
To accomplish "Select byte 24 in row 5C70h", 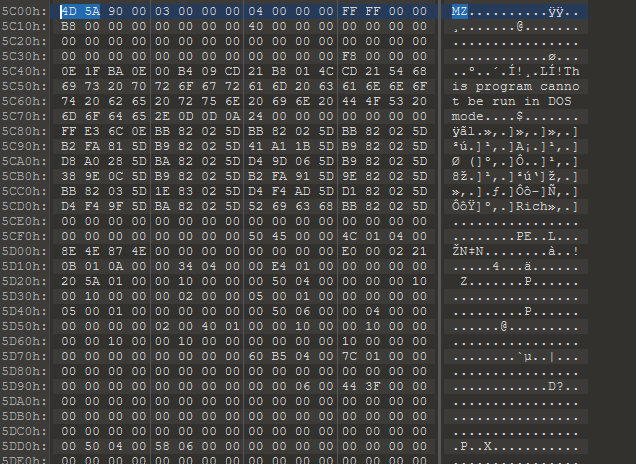I will pos(256,116).
